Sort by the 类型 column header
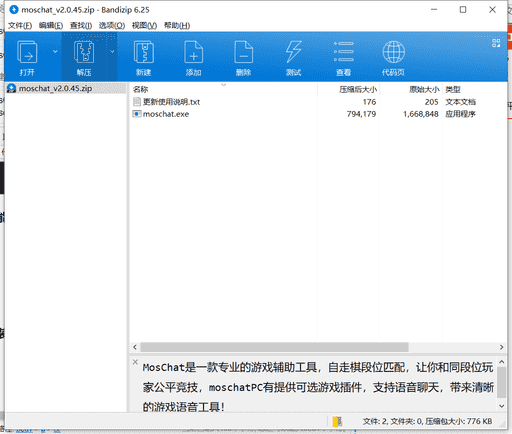The height and width of the screenshot is (434, 512). coord(453,89)
